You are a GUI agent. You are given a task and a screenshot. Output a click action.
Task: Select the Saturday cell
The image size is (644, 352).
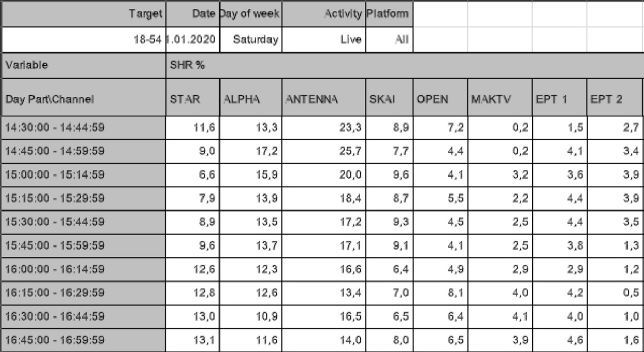pyautogui.click(x=250, y=38)
